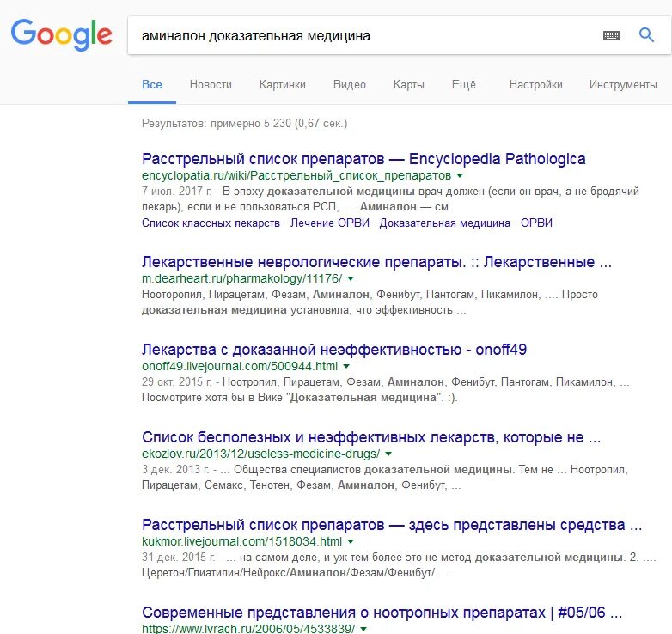Image resolution: width=672 pixels, height=634 pixels.
Task: Expand arrow next to lvrach.ru URL
Action: [x=363, y=629]
